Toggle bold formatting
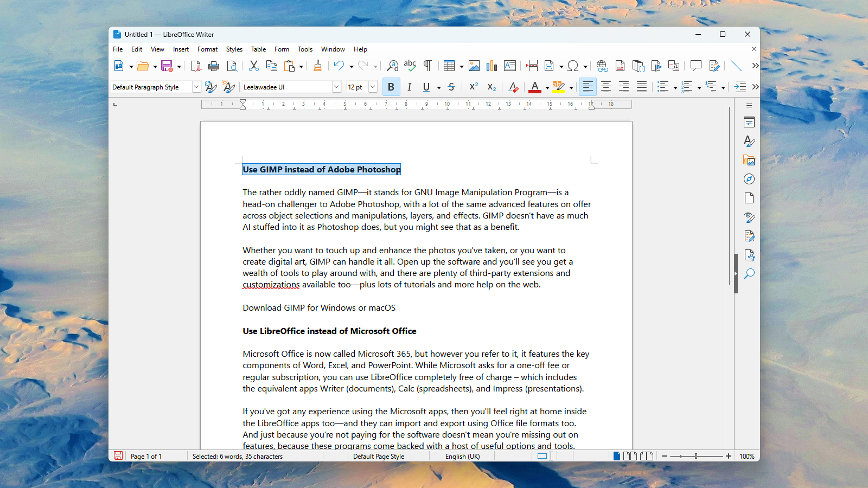Screen dimensions: 868x488 pos(391,87)
